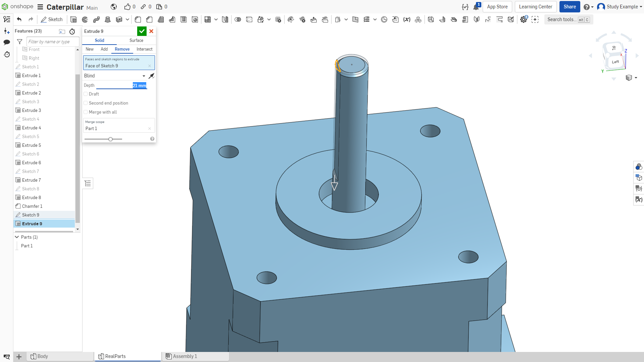Click the Extrude tool icon
Image resolution: width=644 pixels, height=362 pixels.
coord(73,19)
